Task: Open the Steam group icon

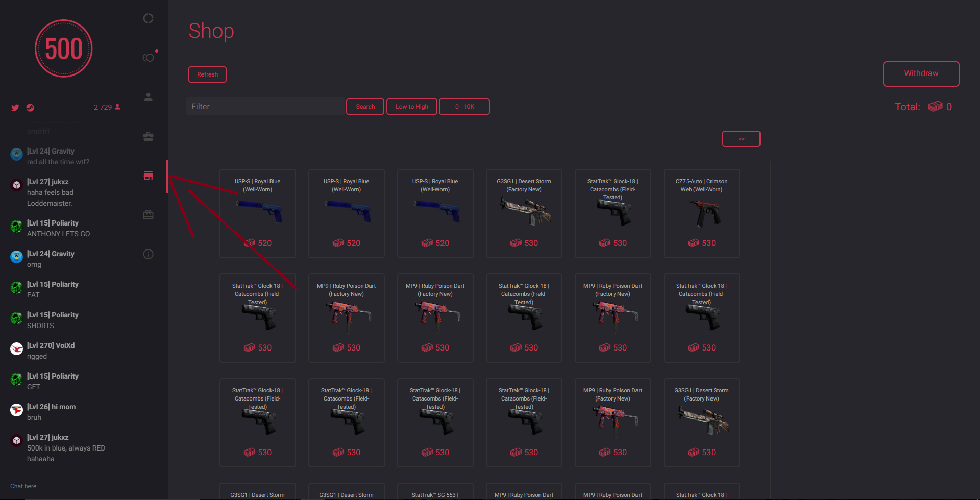Action: click(30, 108)
